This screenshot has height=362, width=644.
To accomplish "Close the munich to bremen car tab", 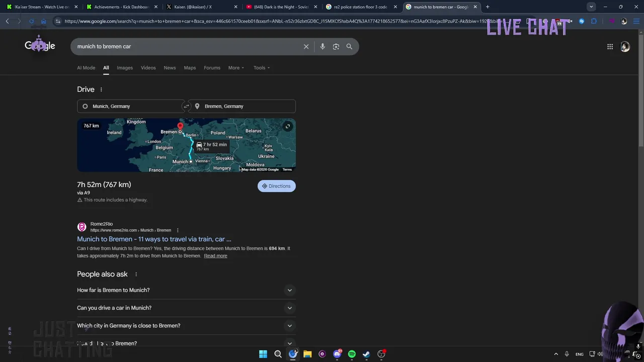I will point(474,7).
